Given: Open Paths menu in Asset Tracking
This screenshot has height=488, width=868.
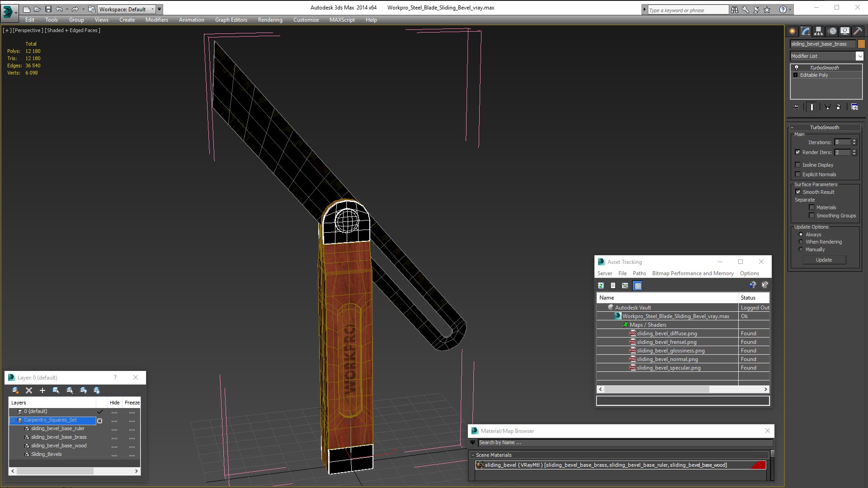Looking at the screenshot, I should coord(639,273).
